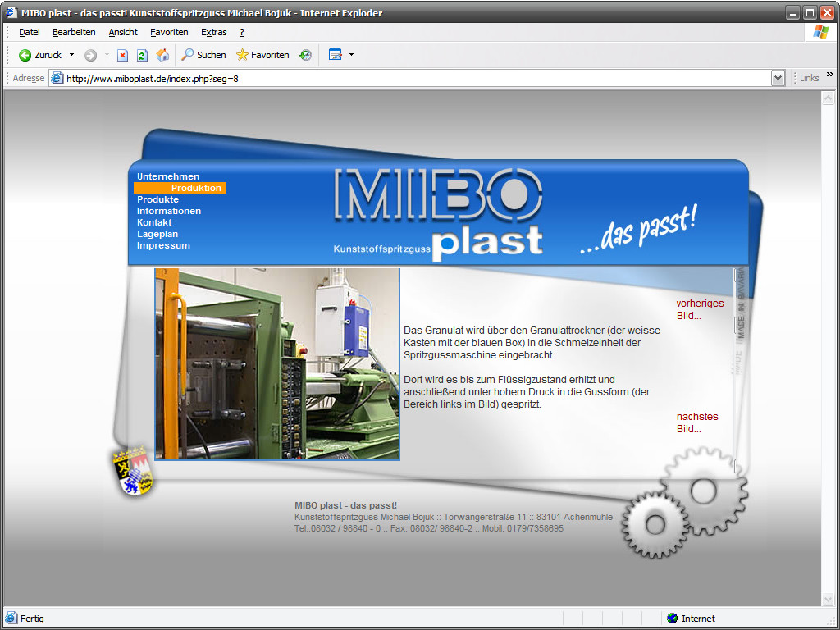The height and width of the screenshot is (630, 840).
Task: Open the Bearbeiten menu
Action: (74, 32)
